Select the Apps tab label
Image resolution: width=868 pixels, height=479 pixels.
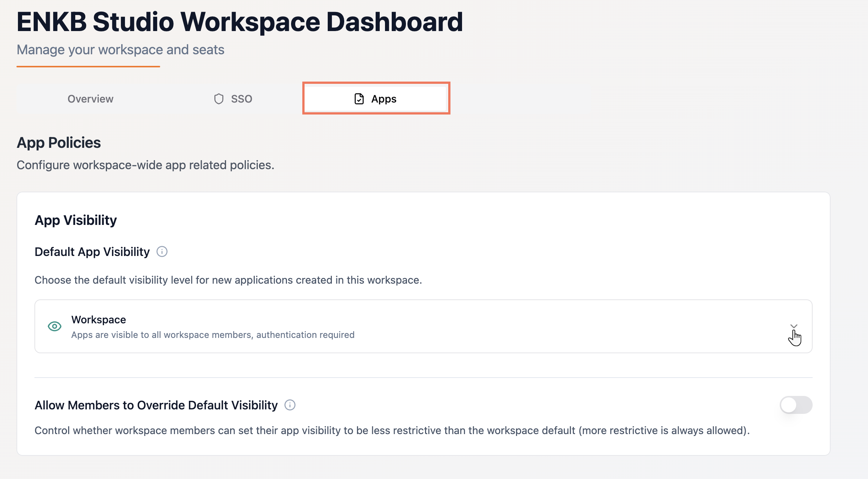(x=383, y=99)
